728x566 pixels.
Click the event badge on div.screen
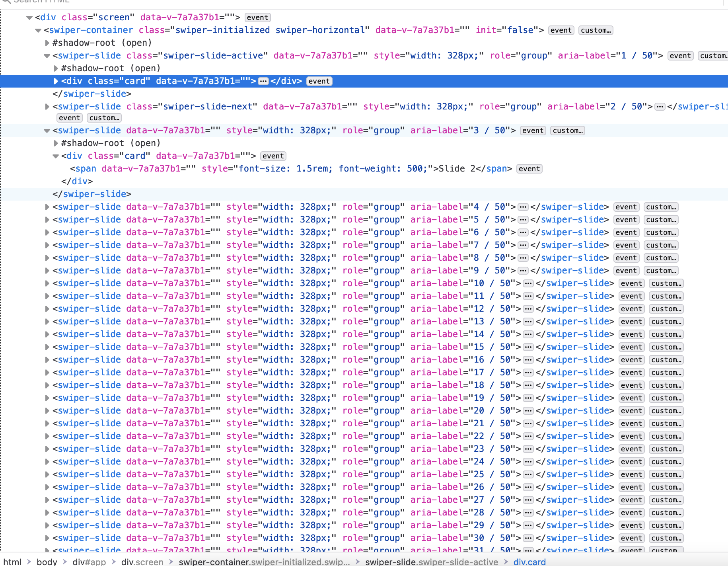(257, 18)
